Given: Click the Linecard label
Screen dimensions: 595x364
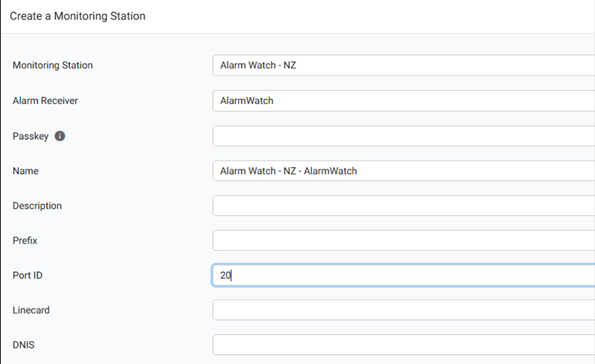Looking at the screenshot, I should [x=31, y=311].
